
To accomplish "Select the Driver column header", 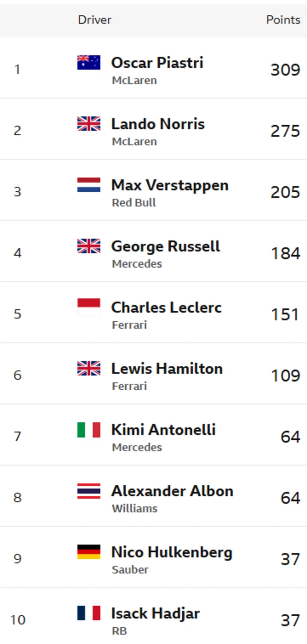I will (x=94, y=20).
